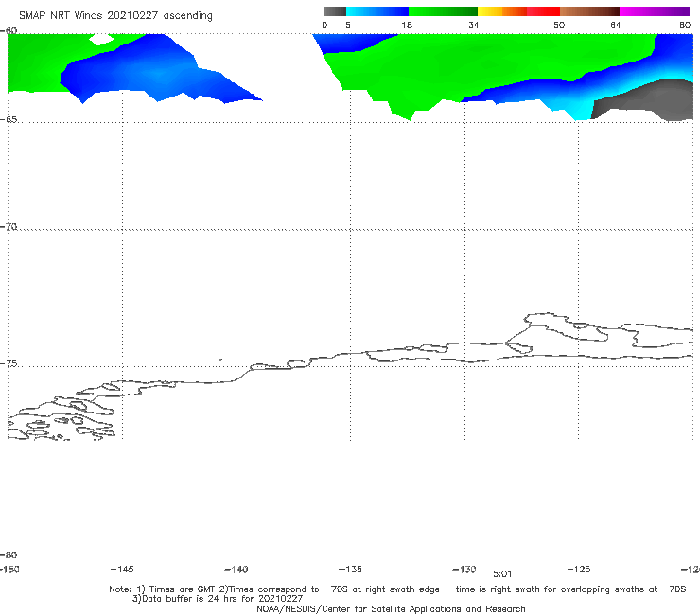Click the "NOAA/NESDIS/Center for Satellite Applications and Research" credit

(391, 608)
